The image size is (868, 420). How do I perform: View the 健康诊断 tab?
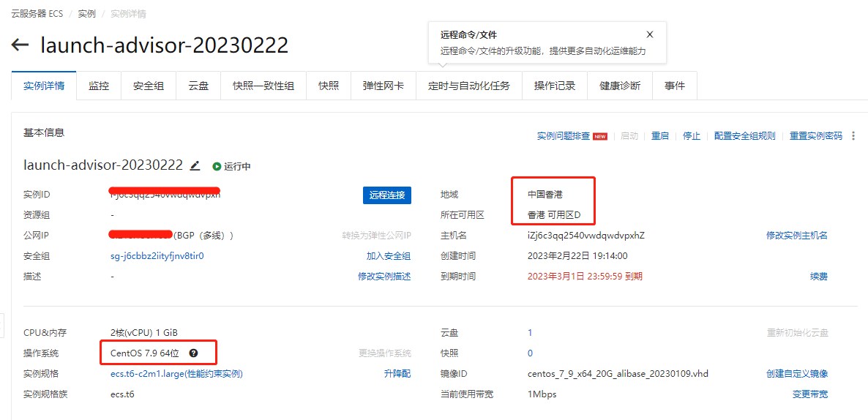(x=620, y=86)
